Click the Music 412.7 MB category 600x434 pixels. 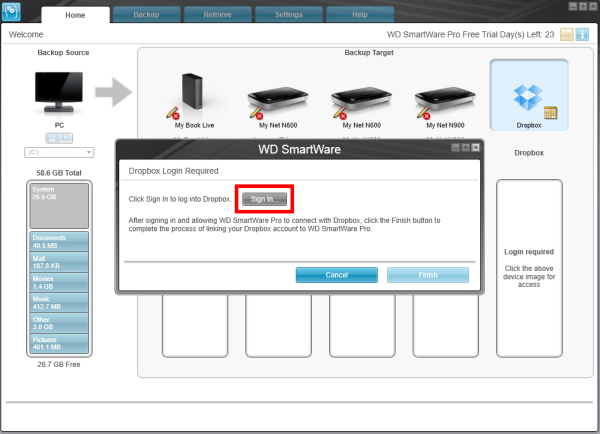(x=59, y=302)
